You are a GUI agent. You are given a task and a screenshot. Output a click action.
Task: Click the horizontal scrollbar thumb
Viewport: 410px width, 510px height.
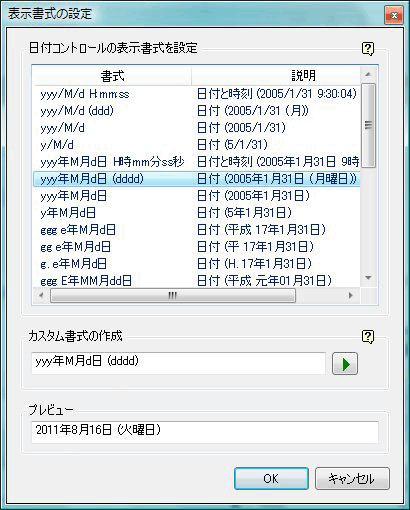click(173, 295)
